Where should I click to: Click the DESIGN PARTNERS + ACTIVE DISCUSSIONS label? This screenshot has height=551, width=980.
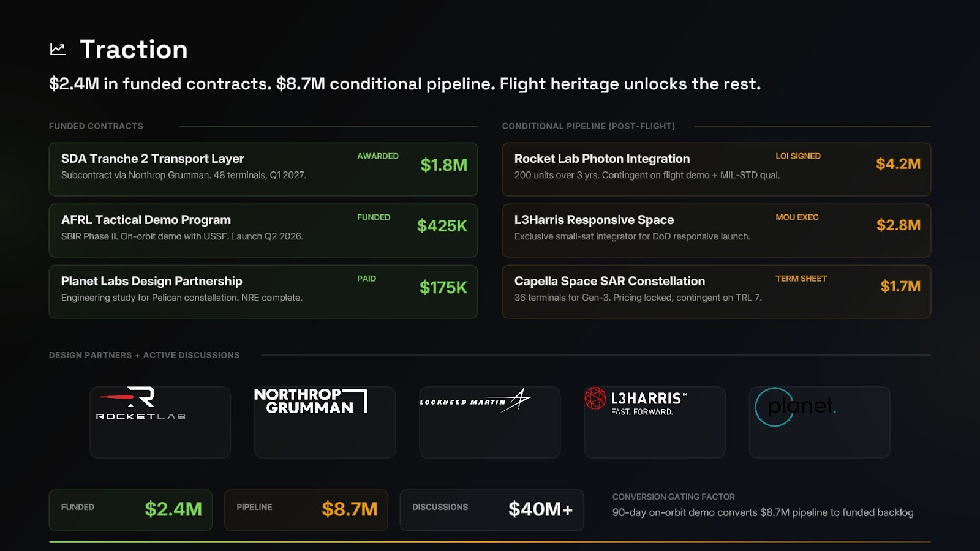(145, 355)
